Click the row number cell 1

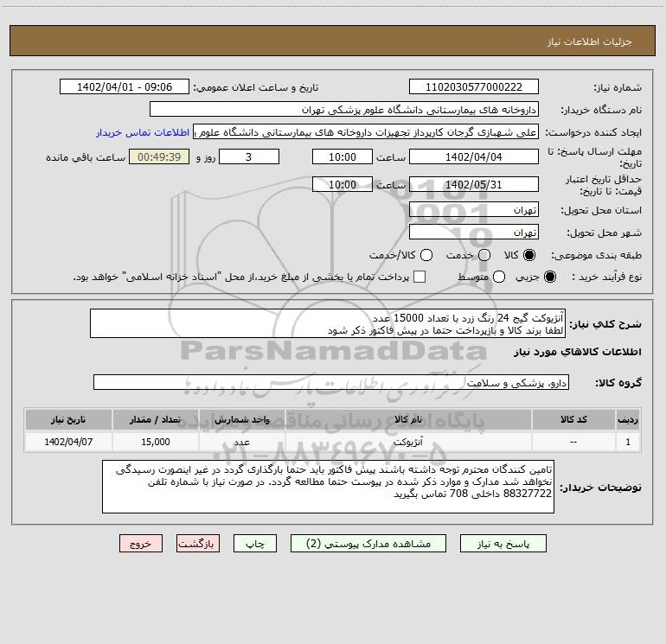628,442
